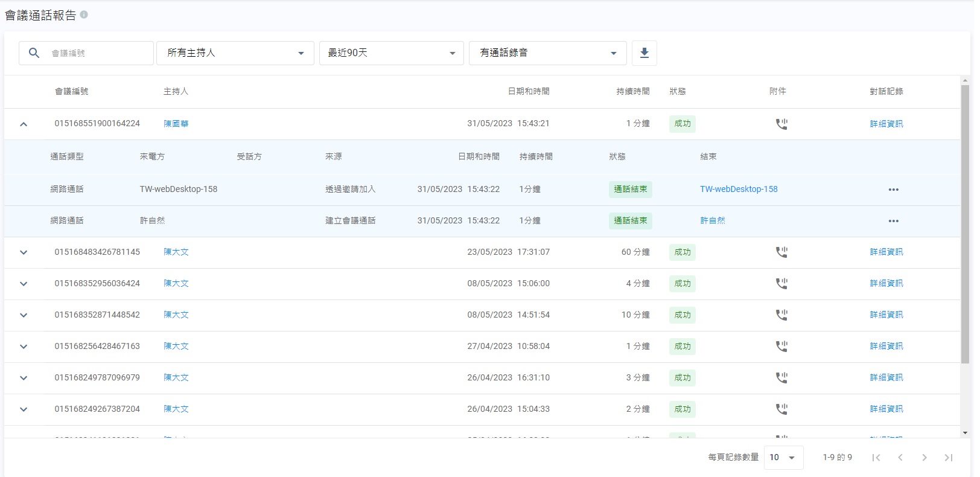Open the 最近90天 date range dropdown
Viewport: 980px width, 477px height.
coord(391,53)
